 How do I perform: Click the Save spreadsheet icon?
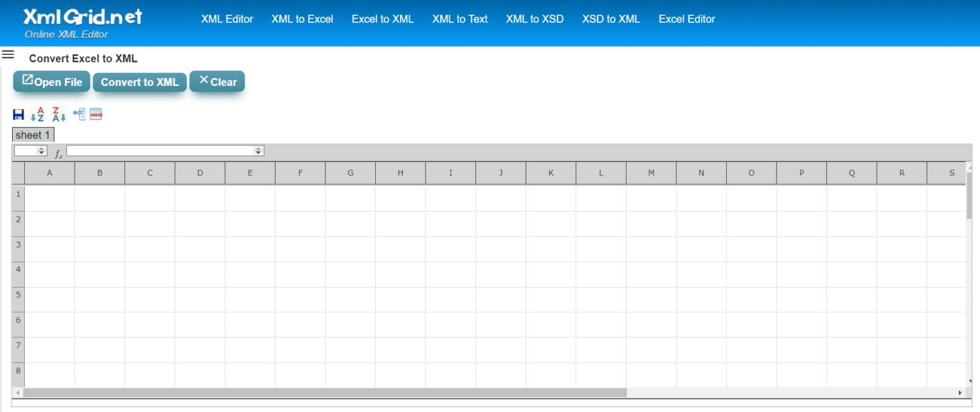click(17, 114)
